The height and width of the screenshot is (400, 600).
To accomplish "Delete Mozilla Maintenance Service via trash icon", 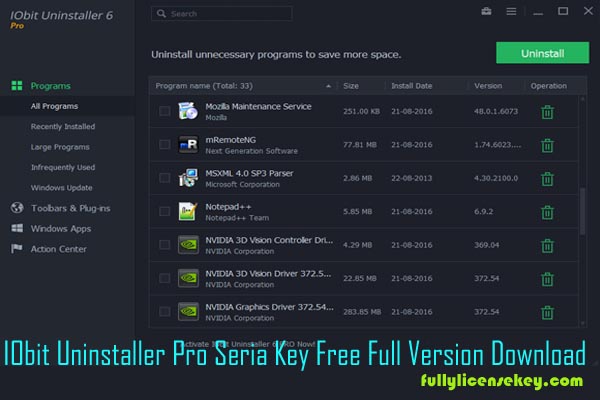I will tap(547, 112).
